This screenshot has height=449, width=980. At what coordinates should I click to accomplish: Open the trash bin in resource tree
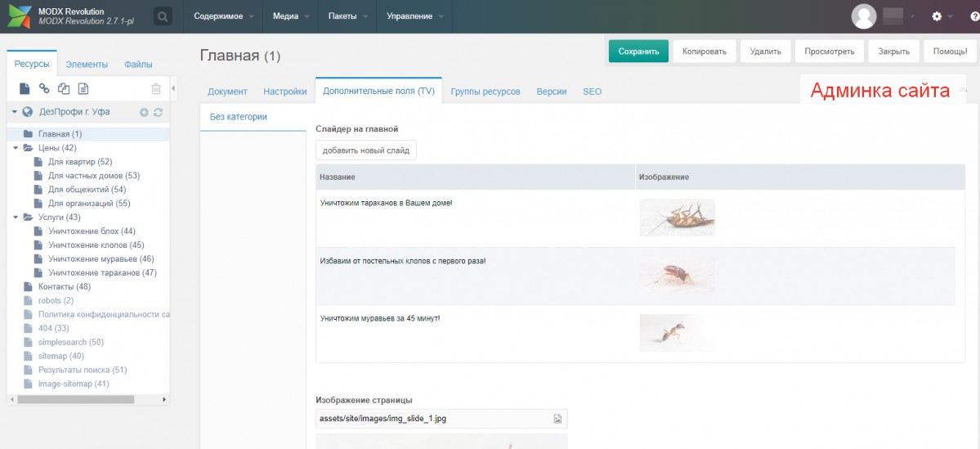click(156, 88)
